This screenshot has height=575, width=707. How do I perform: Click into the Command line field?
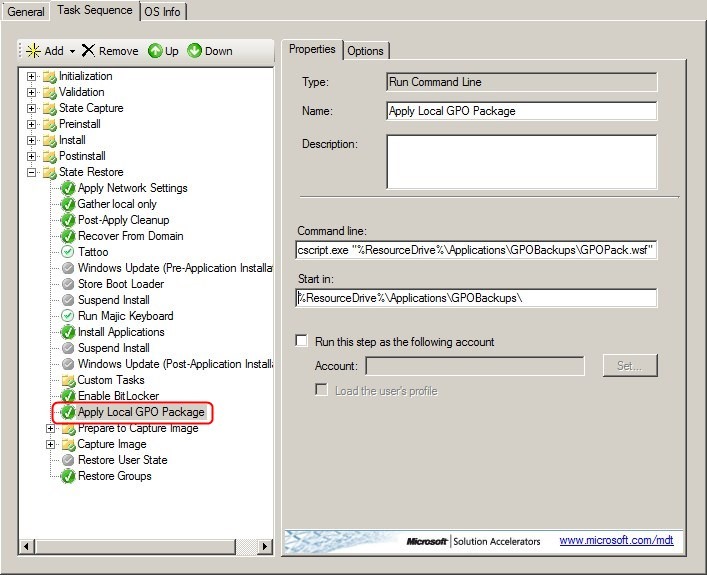click(x=476, y=250)
